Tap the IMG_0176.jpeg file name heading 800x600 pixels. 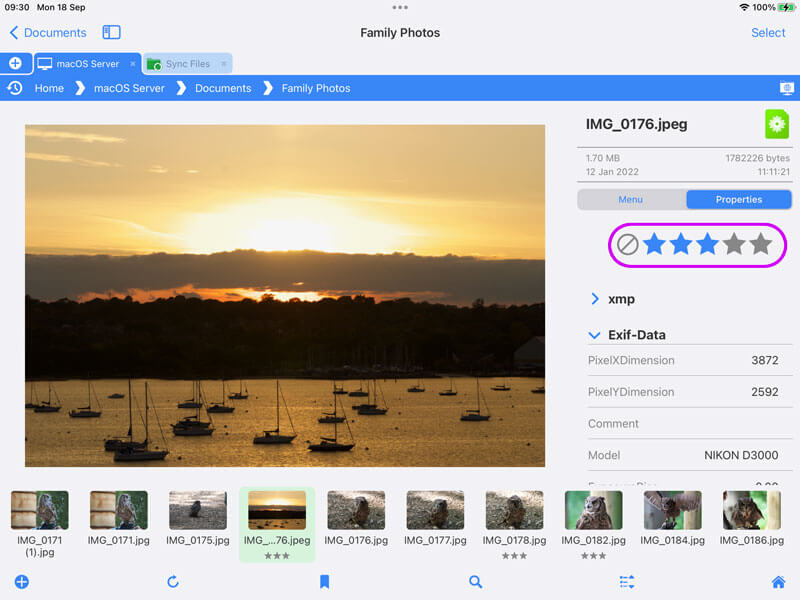636,124
